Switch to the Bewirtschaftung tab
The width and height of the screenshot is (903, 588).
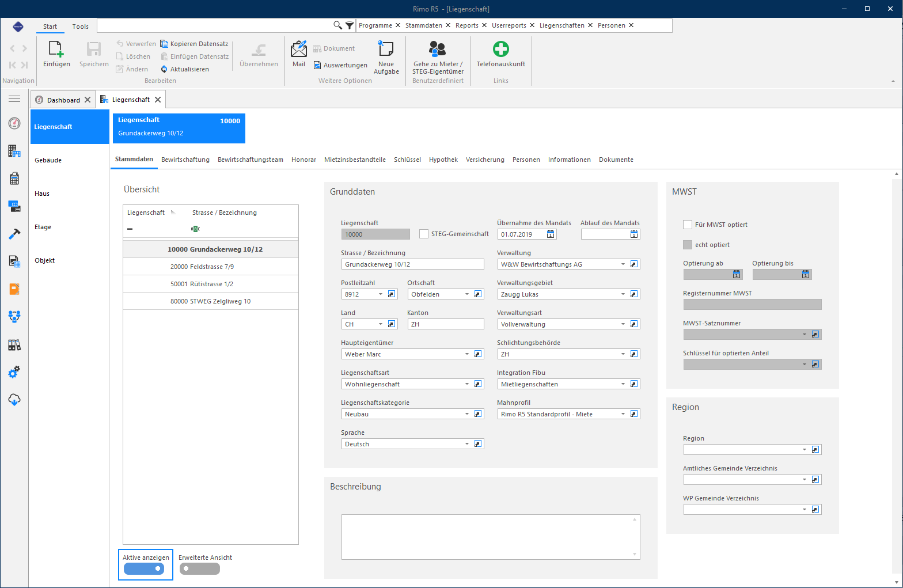[x=185, y=160]
